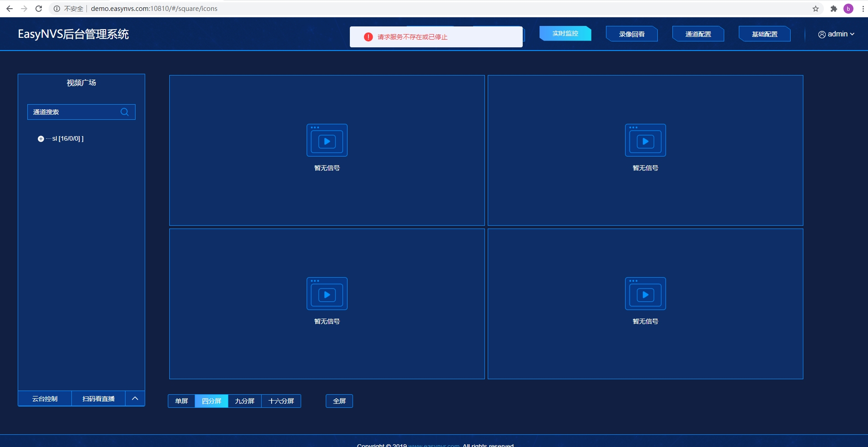Viewport: 868px width, 447px height.
Task: Select the nine-split screen layout (九分屏)
Action: pos(244,401)
